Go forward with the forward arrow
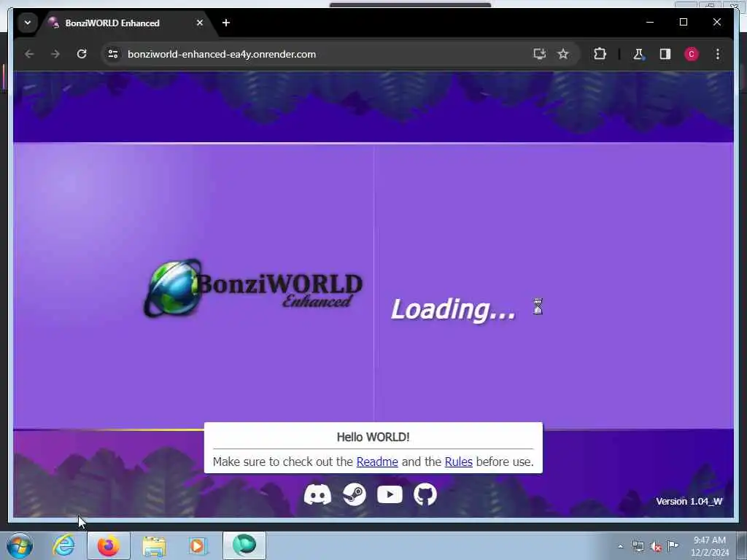The height and width of the screenshot is (560, 747). tap(55, 54)
